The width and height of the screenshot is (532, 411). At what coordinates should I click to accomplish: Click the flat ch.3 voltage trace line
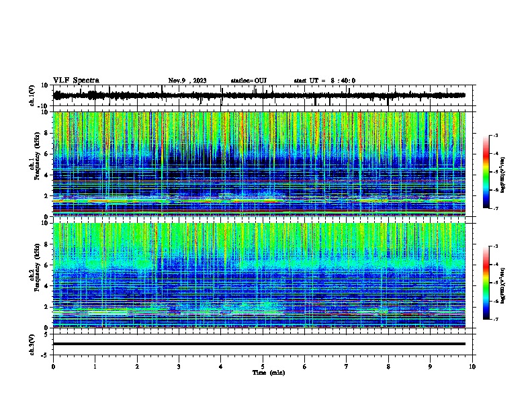coord(259,344)
